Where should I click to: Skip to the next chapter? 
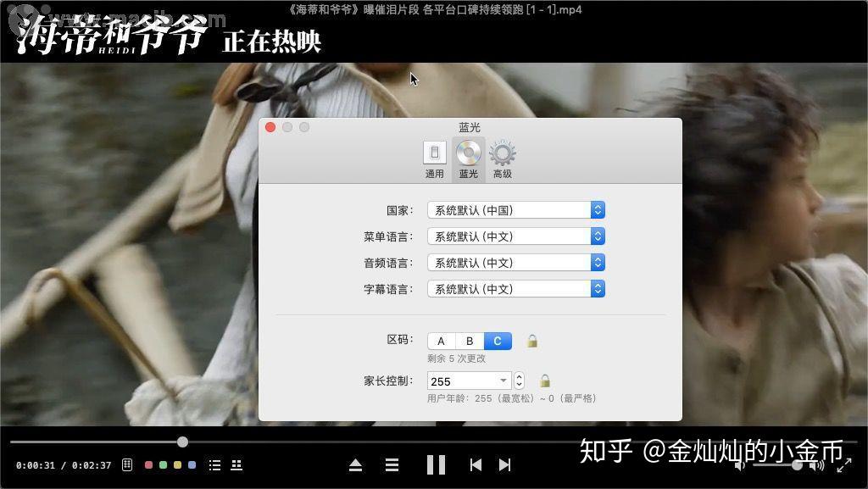pyautogui.click(x=504, y=464)
